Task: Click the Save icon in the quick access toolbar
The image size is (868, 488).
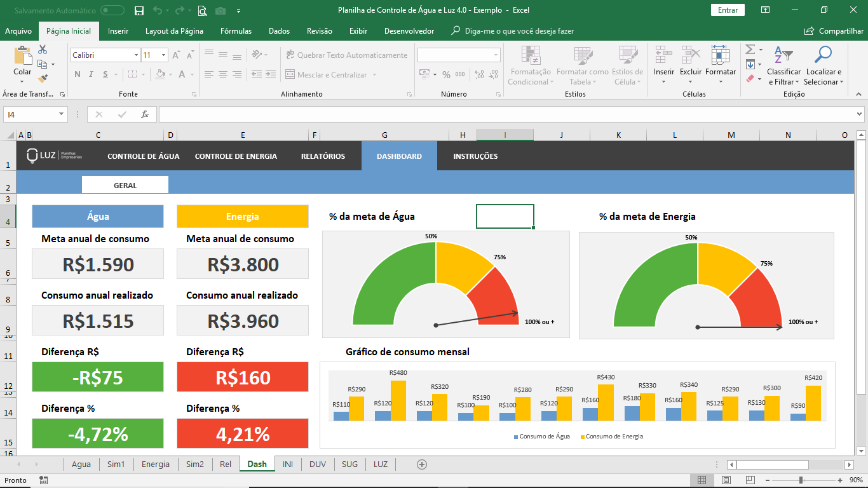Action: click(x=139, y=10)
